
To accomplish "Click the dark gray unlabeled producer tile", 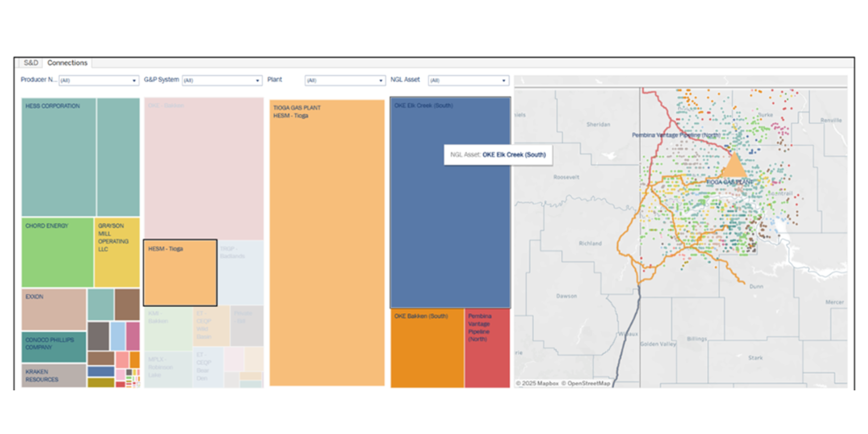I will (98, 336).
